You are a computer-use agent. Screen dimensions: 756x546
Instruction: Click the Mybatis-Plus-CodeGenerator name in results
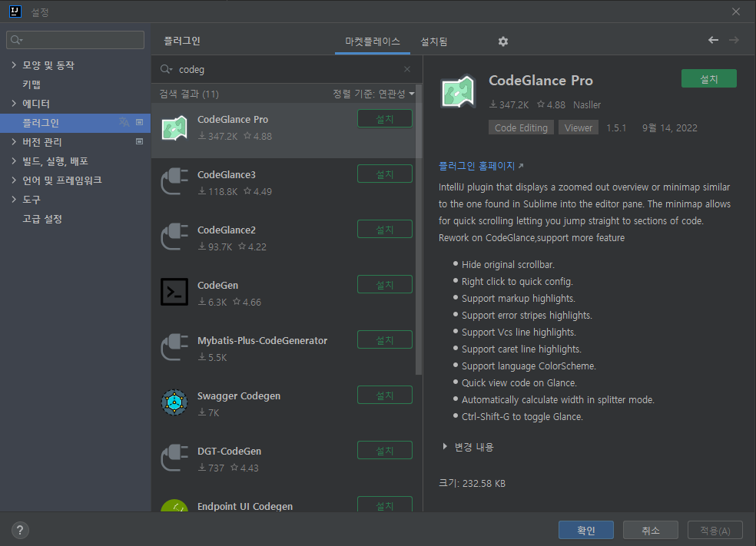coord(262,340)
